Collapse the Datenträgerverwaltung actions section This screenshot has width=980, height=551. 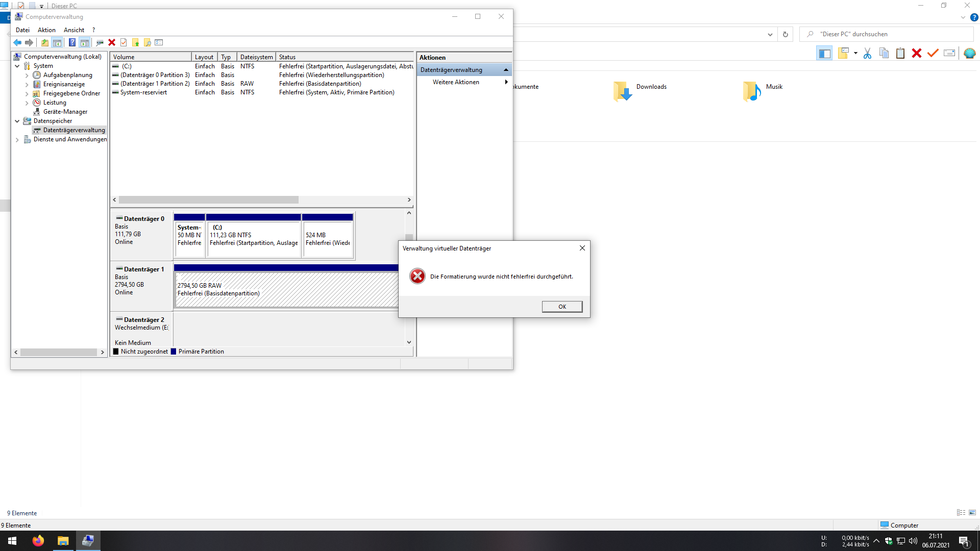[x=506, y=70]
